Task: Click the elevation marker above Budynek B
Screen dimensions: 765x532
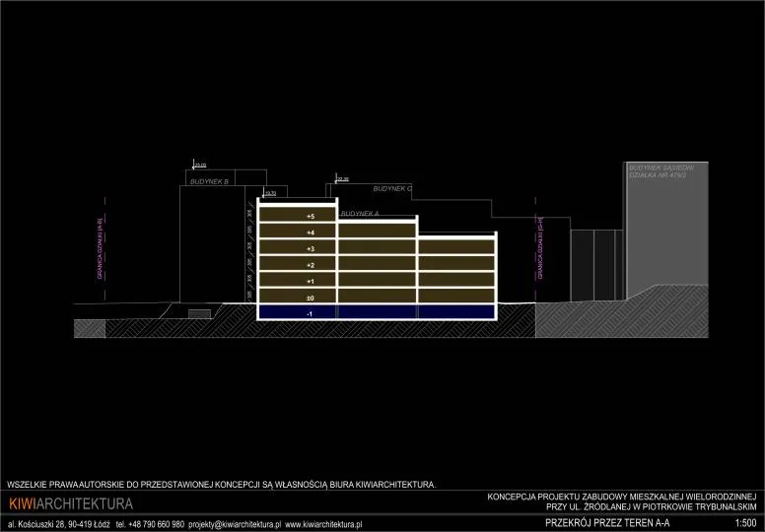Action: (x=200, y=166)
